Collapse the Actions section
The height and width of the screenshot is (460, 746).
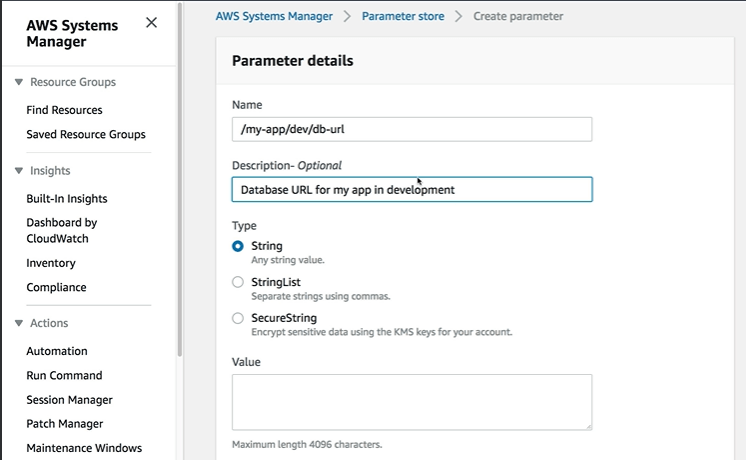coord(19,323)
